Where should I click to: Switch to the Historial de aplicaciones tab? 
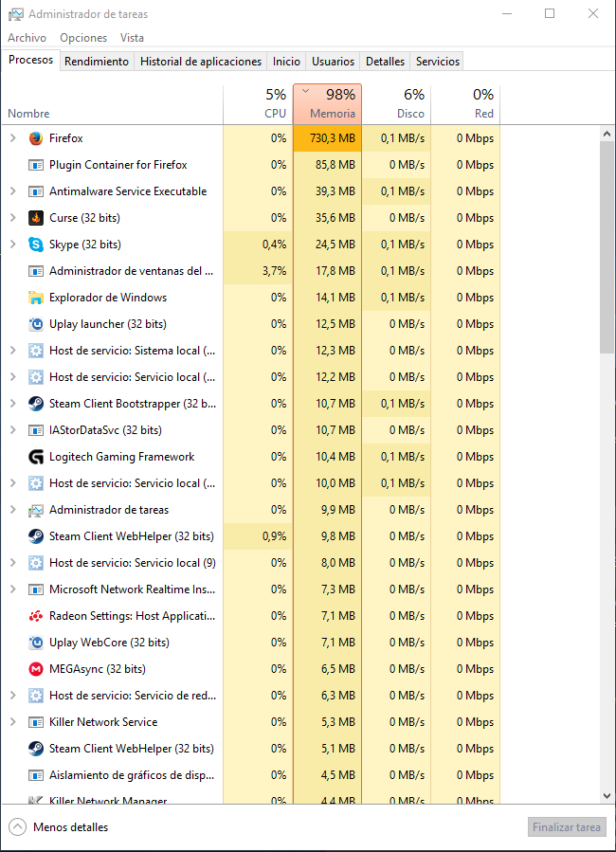(x=201, y=62)
